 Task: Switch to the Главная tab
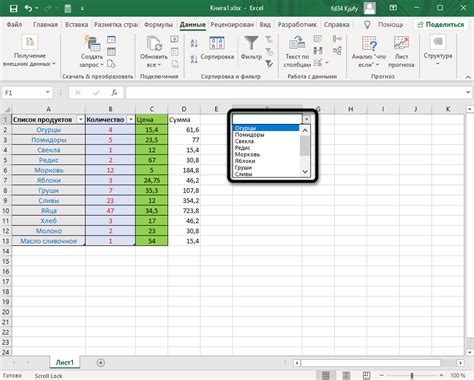click(45, 24)
